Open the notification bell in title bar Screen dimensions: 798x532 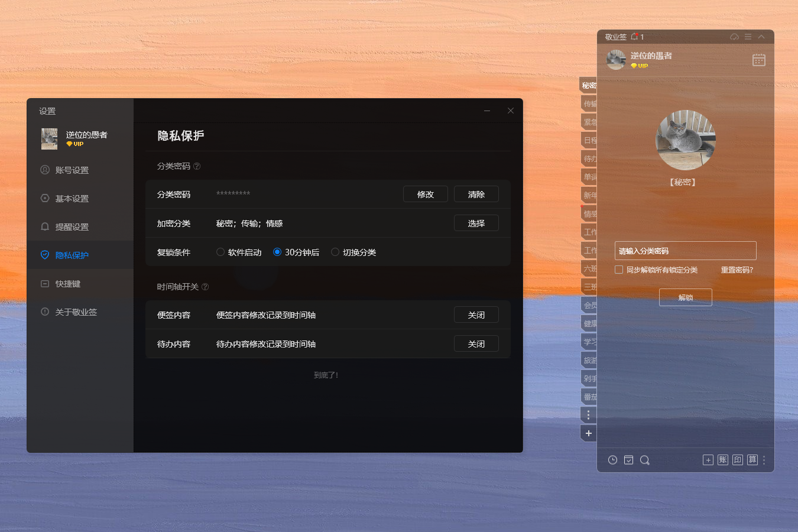point(634,37)
